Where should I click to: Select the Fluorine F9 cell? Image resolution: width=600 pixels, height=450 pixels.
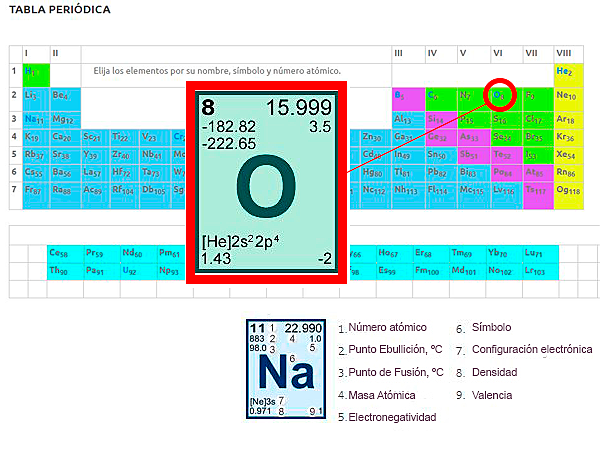[538, 99]
